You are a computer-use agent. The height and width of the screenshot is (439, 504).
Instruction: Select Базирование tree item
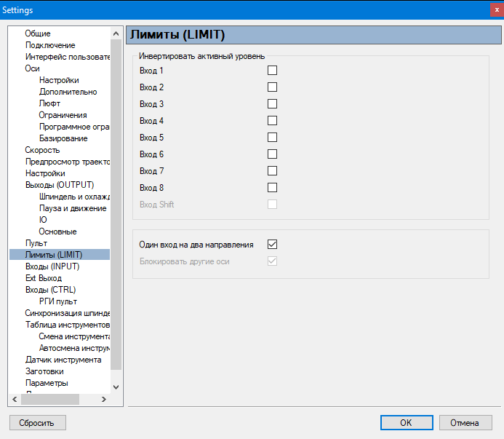(63, 138)
